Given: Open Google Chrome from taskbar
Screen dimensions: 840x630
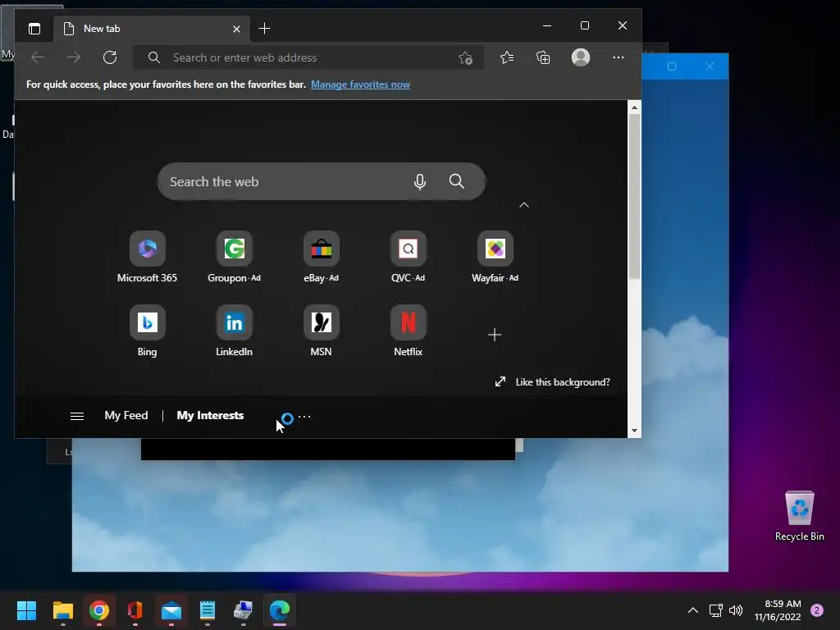Looking at the screenshot, I should (99, 610).
